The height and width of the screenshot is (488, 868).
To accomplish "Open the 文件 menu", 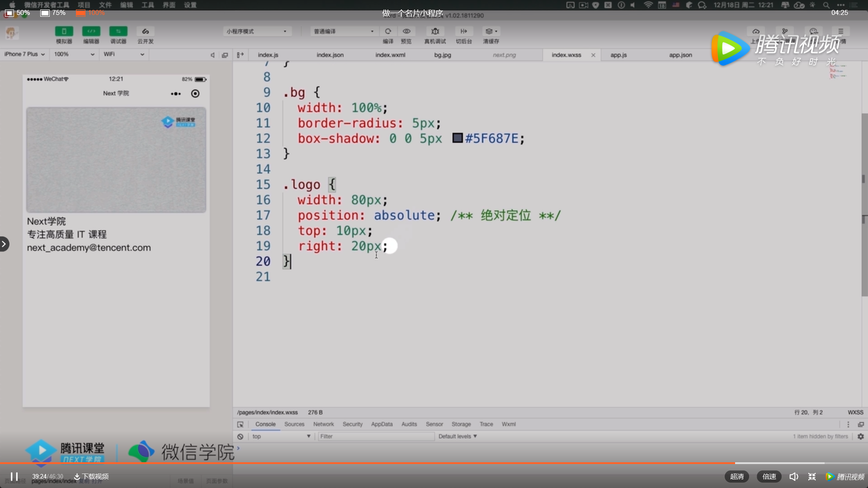I will (105, 5).
